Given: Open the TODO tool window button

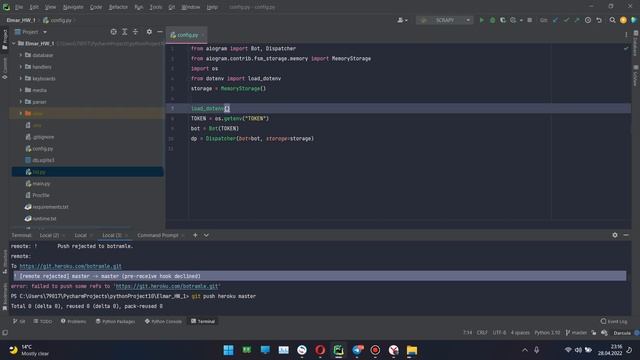Looking at the screenshot, I should click(x=43, y=321).
